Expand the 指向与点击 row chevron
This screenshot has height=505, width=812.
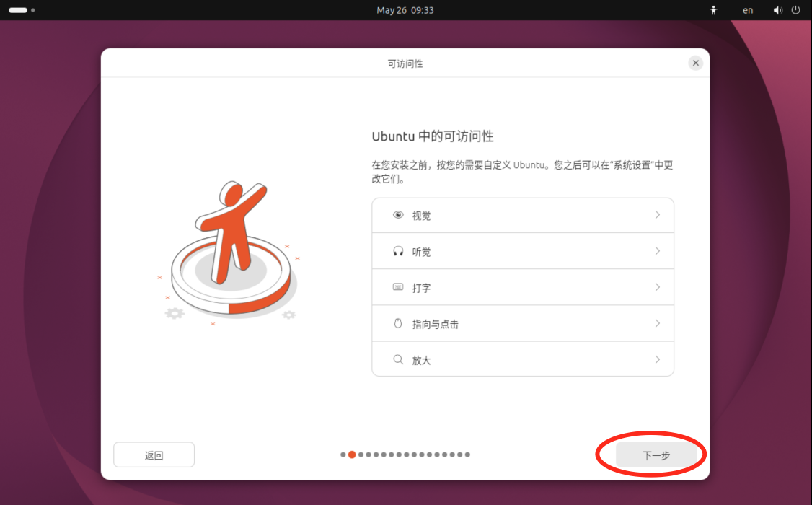(x=657, y=323)
